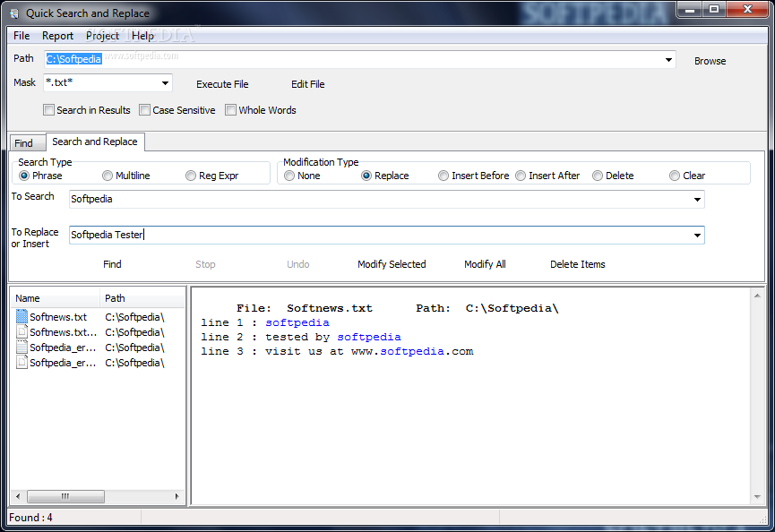Open the Help menu

pyautogui.click(x=142, y=36)
